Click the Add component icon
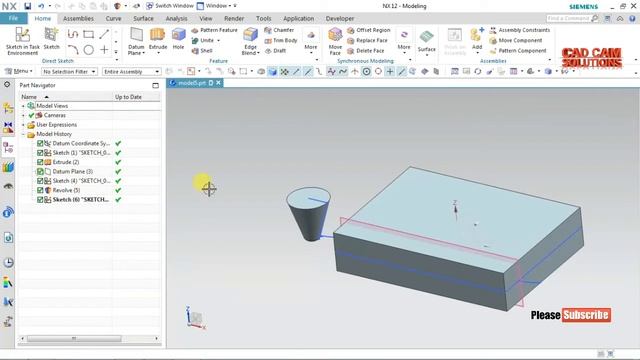 (477, 38)
